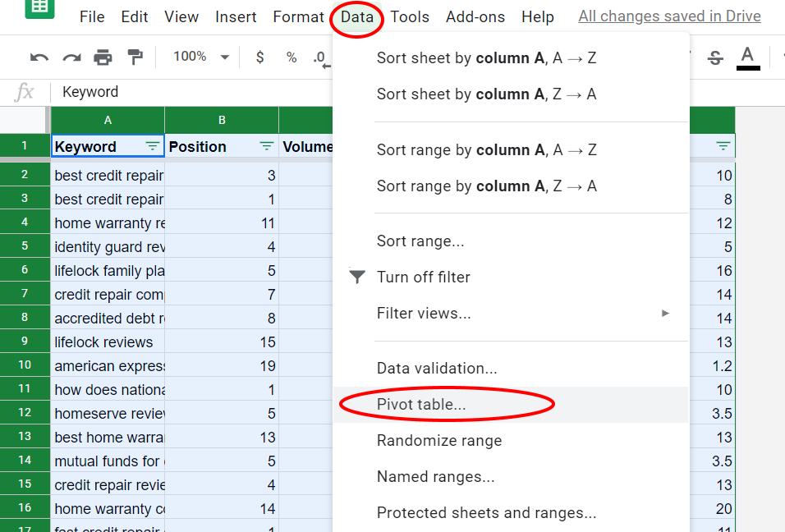Image resolution: width=785 pixels, height=532 pixels.
Task: Select column A header
Action: (108, 120)
